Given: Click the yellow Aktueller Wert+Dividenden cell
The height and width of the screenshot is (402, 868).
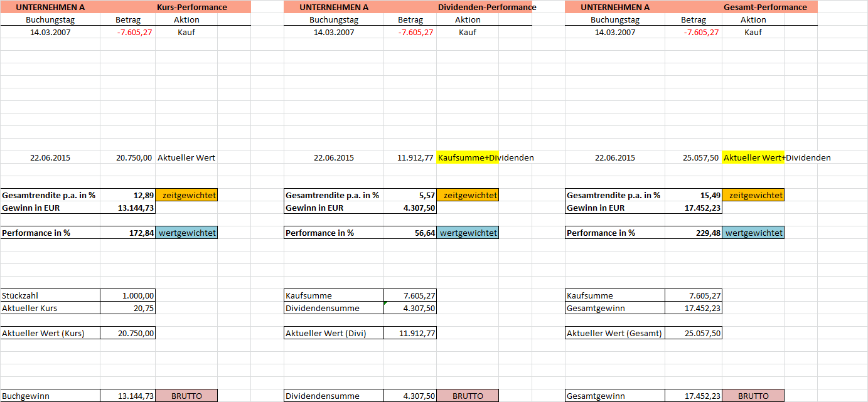Looking at the screenshot, I should (x=753, y=157).
